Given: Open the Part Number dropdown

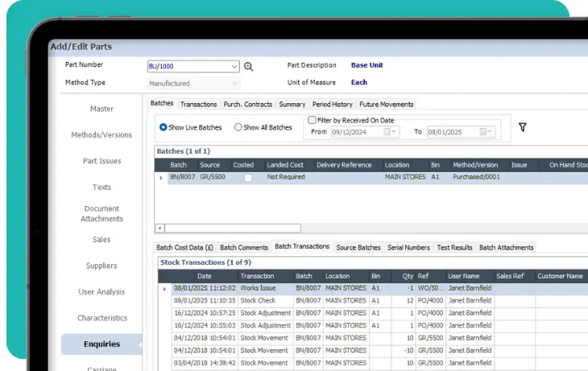Looking at the screenshot, I should (x=234, y=67).
